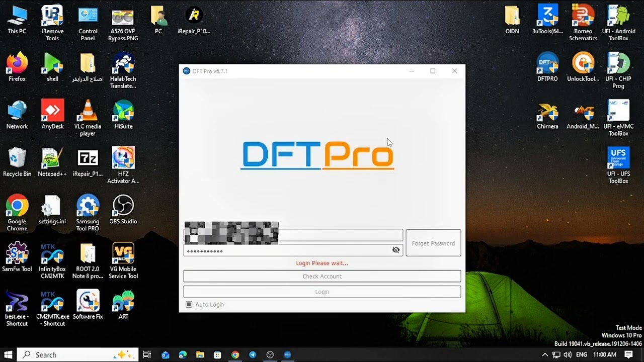Open ROOT 2.0 Note 8 pro folder

tap(88, 261)
